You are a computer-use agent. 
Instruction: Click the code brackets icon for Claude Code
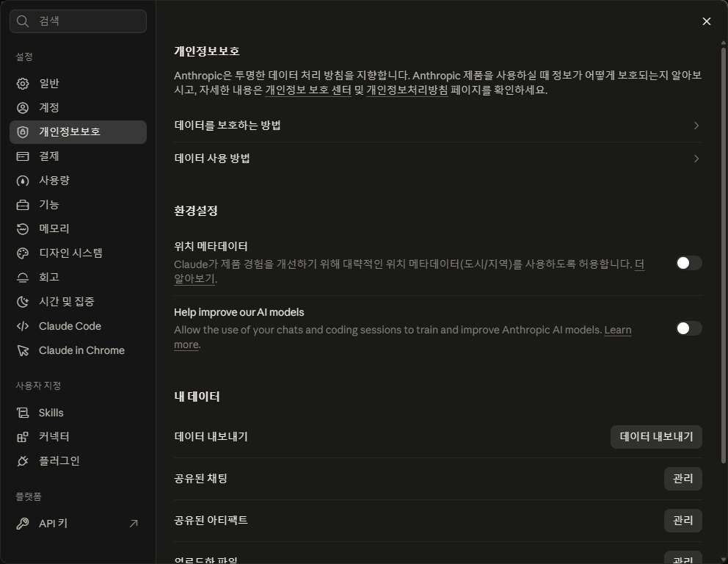[x=23, y=326]
